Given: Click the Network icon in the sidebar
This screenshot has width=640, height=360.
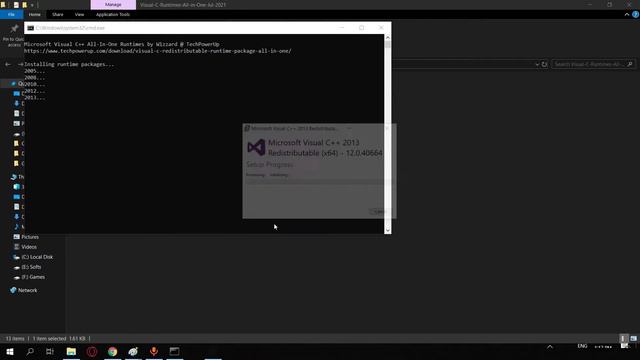Looking at the screenshot, I should tap(13, 290).
